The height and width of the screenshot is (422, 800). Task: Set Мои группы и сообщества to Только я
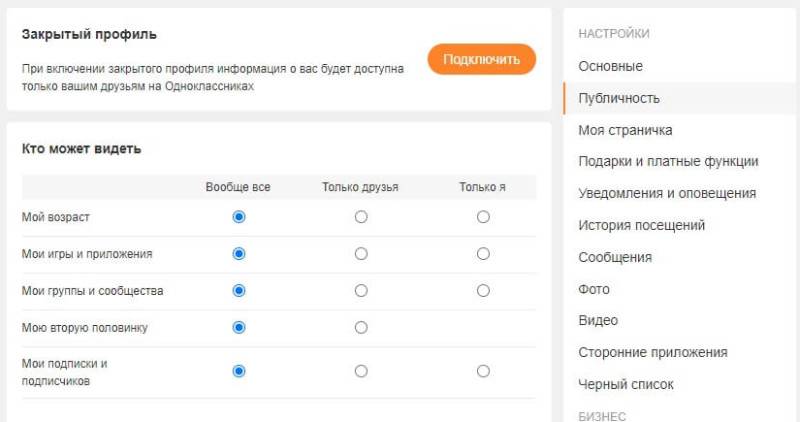483,291
